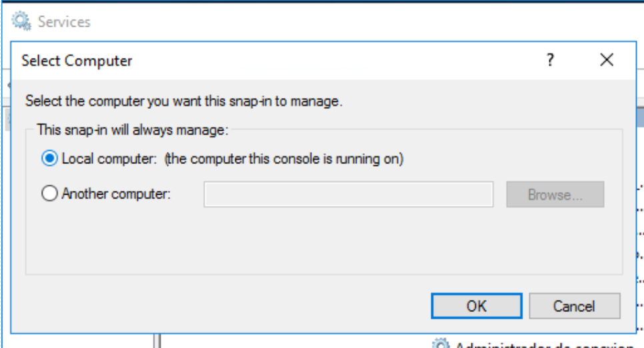Click the "Another computer:" label text
Screen dimensions: 644x348
coord(116,193)
